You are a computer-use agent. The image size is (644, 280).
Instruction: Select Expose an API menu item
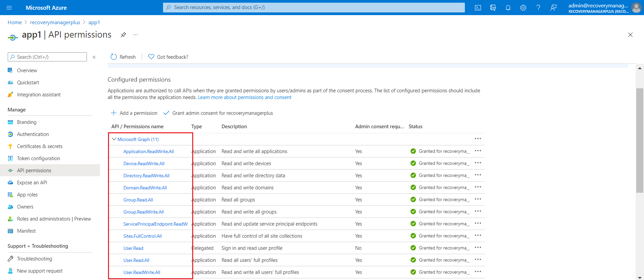[32, 183]
